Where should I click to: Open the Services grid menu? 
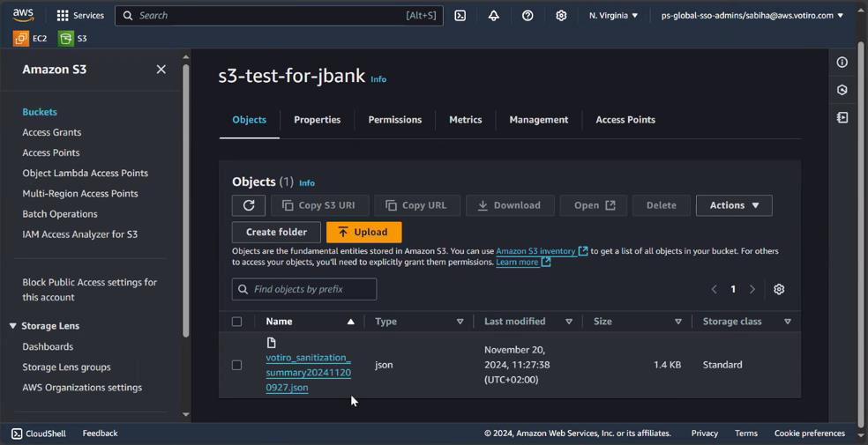pos(80,16)
